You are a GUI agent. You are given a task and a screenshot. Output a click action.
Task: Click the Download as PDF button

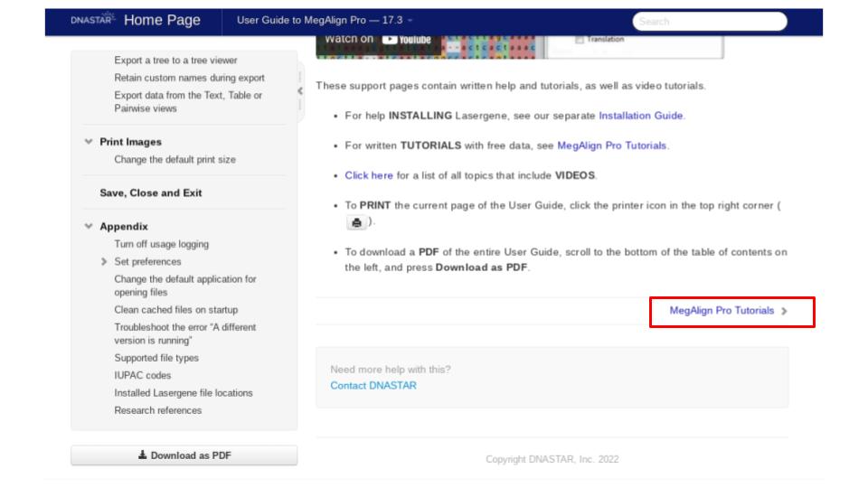tap(184, 455)
